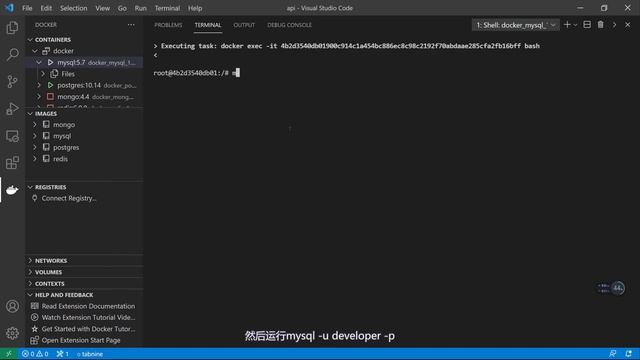Open Read Extension Documentation
The width and height of the screenshot is (640, 360).
pyautogui.click(x=88, y=306)
